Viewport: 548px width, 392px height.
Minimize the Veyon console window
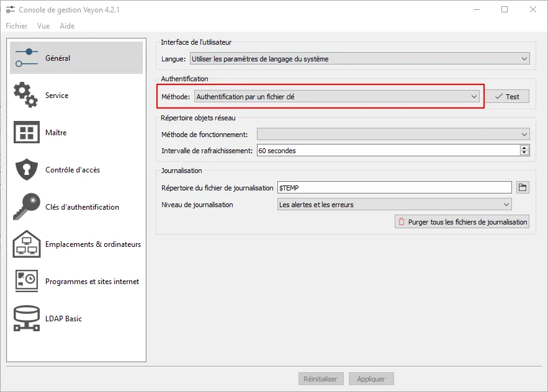click(x=477, y=9)
